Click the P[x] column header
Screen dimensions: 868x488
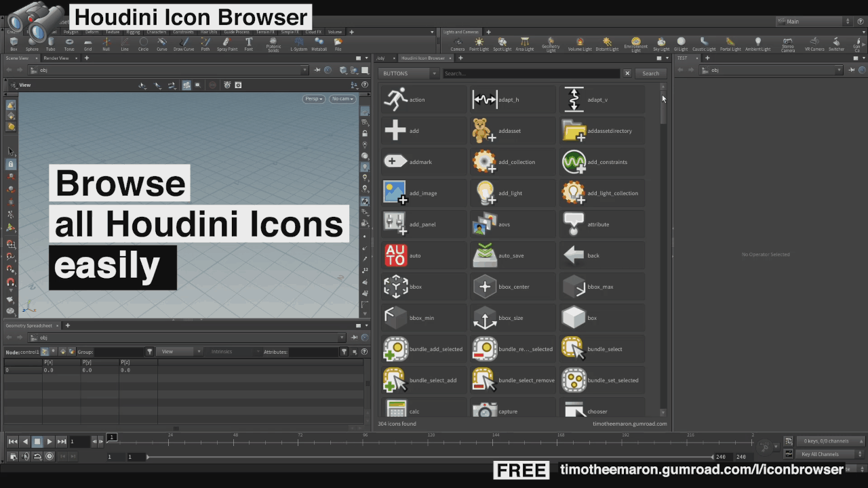(x=62, y=363)
